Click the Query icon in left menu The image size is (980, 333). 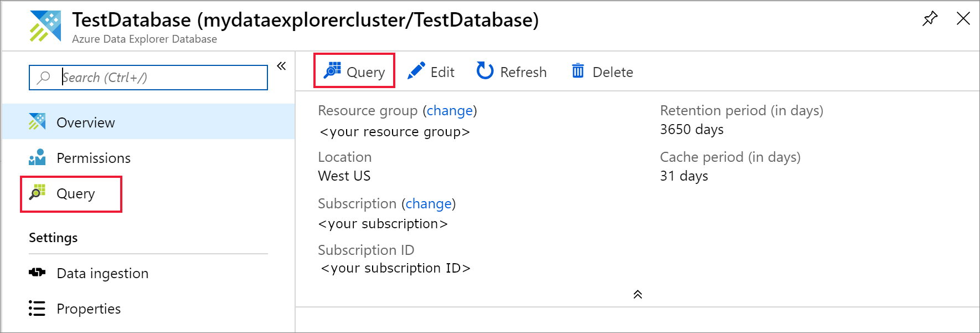coord(37,193)
